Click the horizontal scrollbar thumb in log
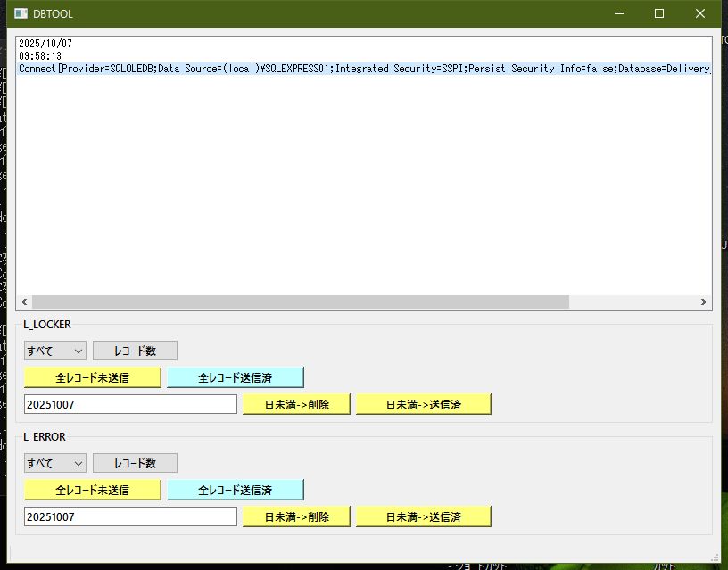728x570 pixels. 300,302
